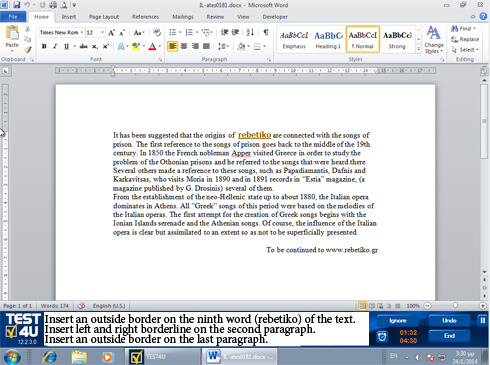Toggle Show/Hide paragraph marks
Screen dimensions: 490x365
point(266,32)
